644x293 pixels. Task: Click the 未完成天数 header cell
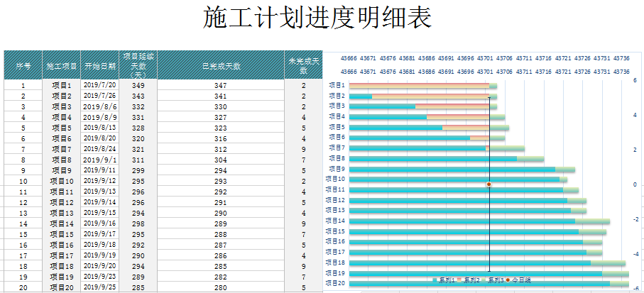point(303,65)
